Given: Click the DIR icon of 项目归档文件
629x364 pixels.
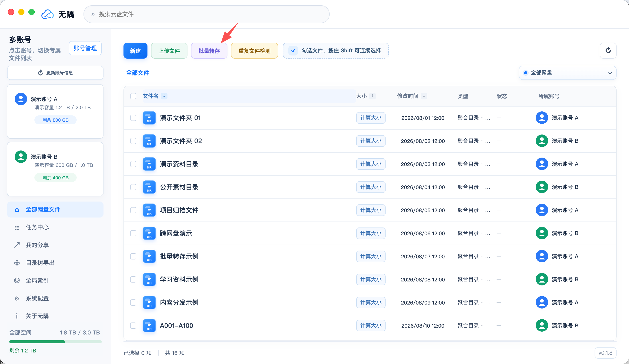Looking at the screenshot, I should pos(149,210).
